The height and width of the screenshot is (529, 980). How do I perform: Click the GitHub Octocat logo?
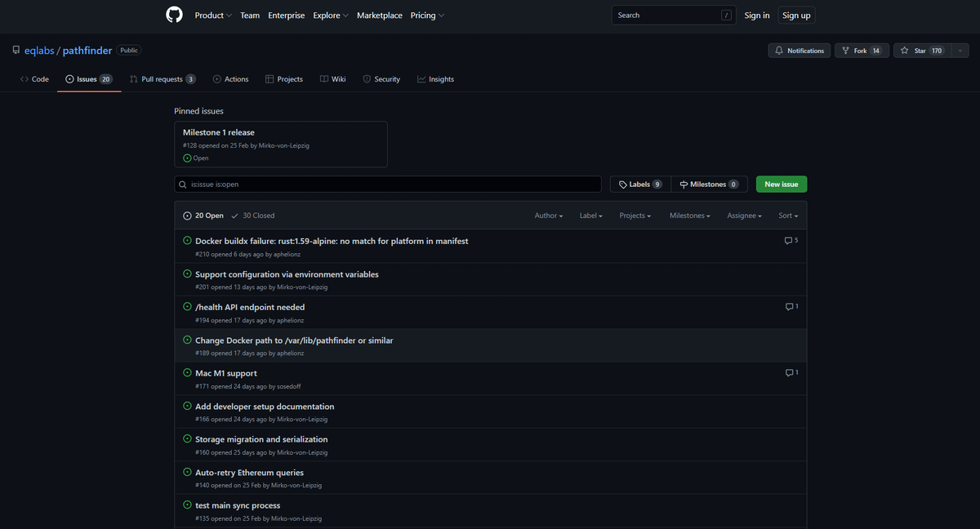click(174, 15)
